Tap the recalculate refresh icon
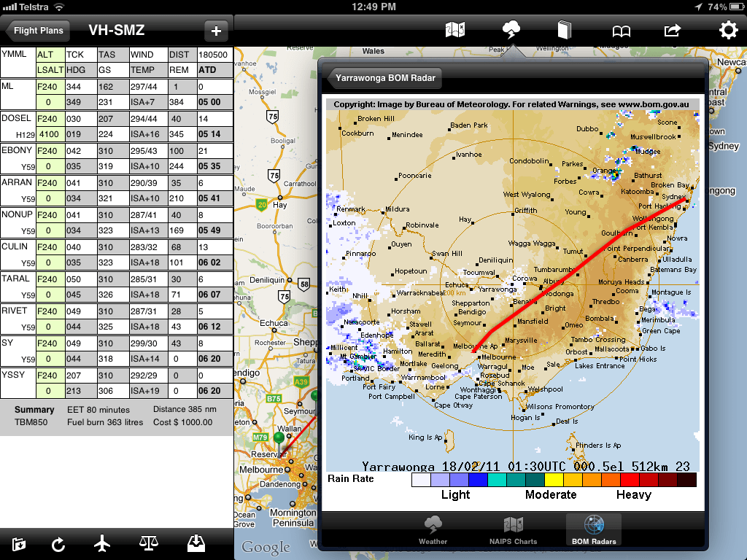747x560 pixels. [58, 543]
